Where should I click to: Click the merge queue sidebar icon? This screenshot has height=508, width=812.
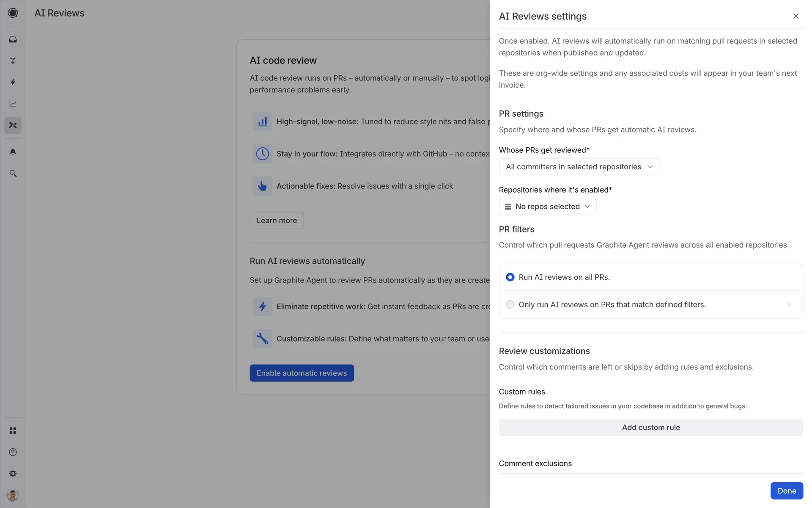point(13,61)
